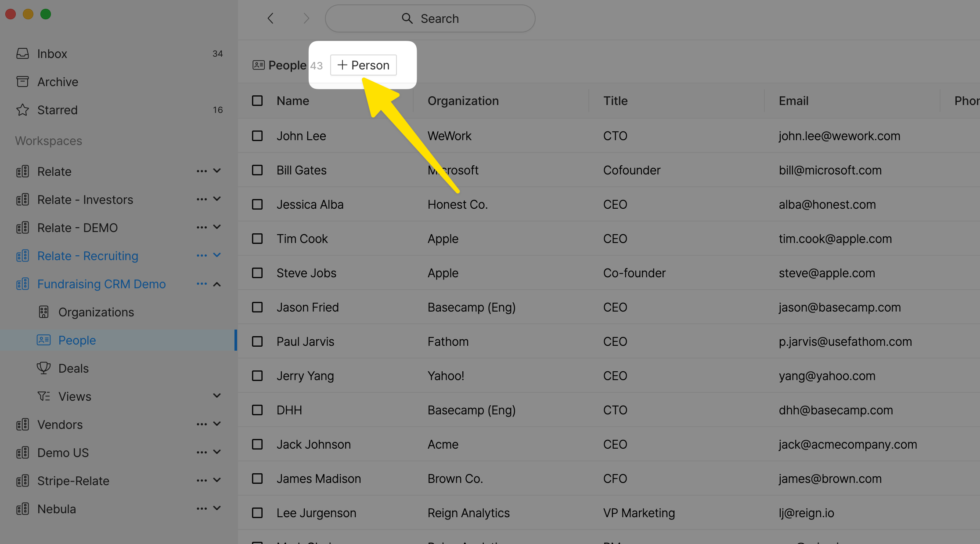This screenshot has width=980, height=544.
Task: Click the back navigation arrow
Action: (270, 18)
